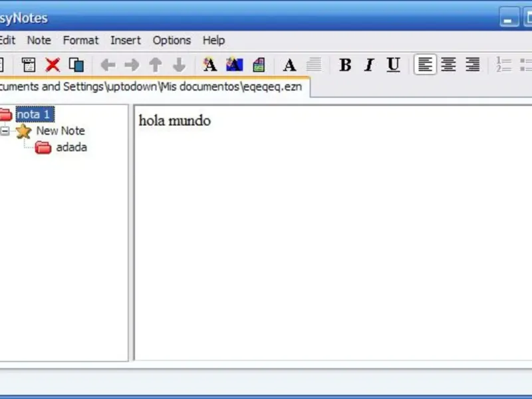Open the font color tool

point(210,65)
